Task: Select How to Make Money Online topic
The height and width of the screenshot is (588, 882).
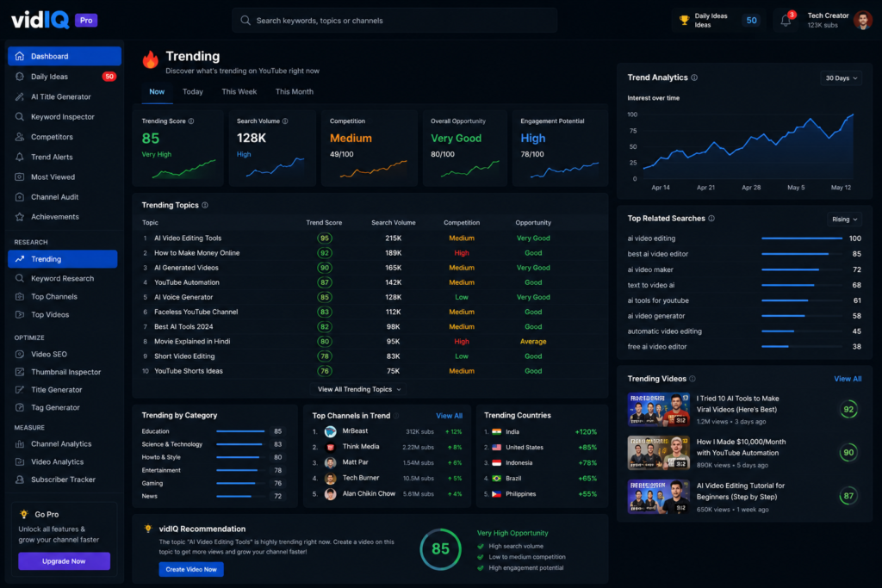Action: [370, 253]
